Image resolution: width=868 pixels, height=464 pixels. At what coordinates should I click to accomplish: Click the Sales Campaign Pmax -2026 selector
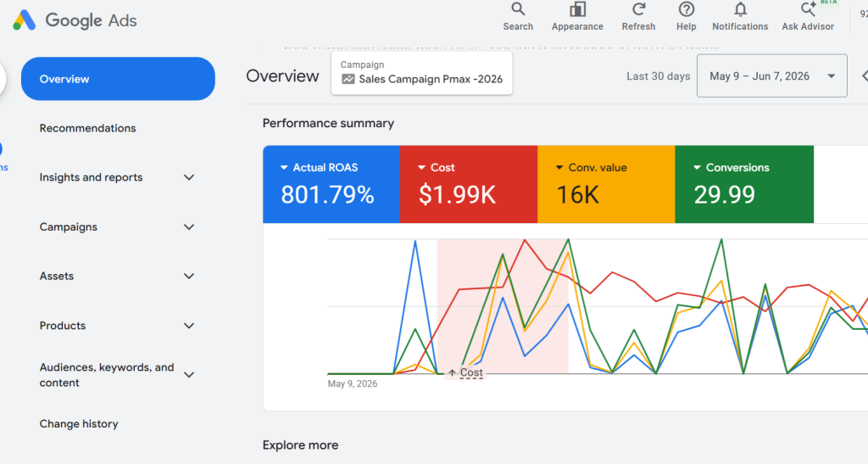coord(422,73)
